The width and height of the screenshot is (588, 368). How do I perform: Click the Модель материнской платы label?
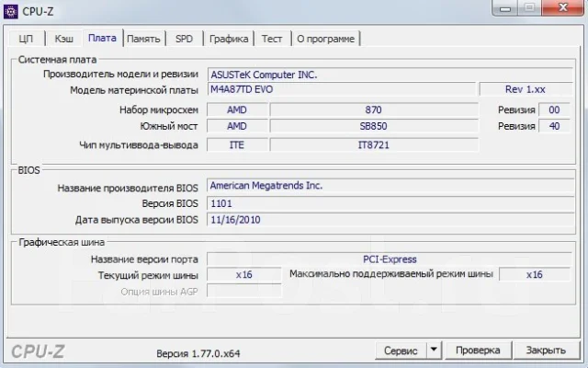pyautogui.click(x=134, y=90)
